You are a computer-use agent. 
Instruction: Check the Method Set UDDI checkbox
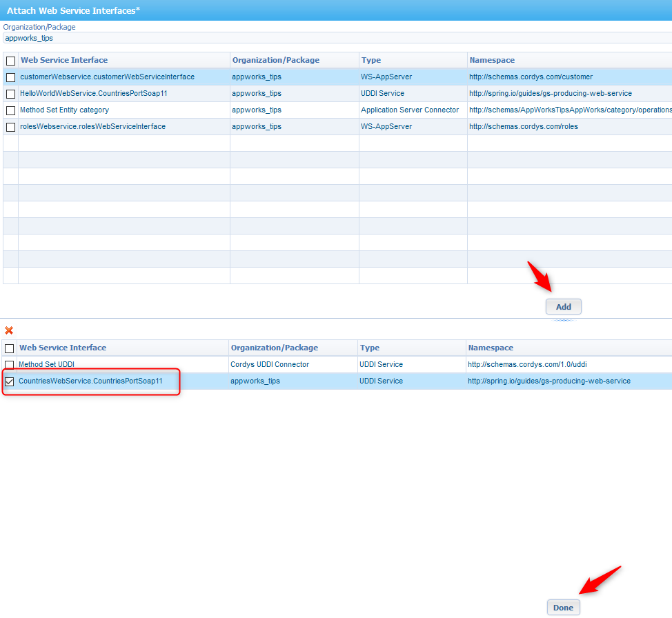(x=9, y=365)
